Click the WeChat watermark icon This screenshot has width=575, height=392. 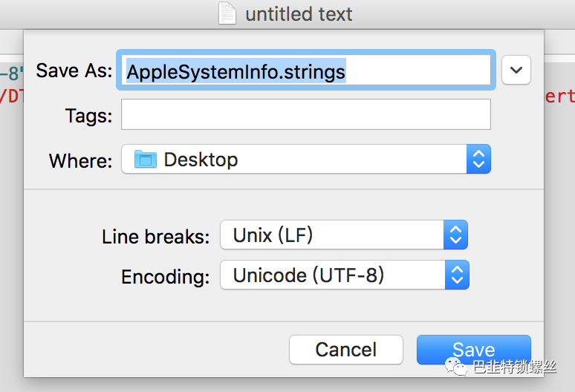[455, 367]
